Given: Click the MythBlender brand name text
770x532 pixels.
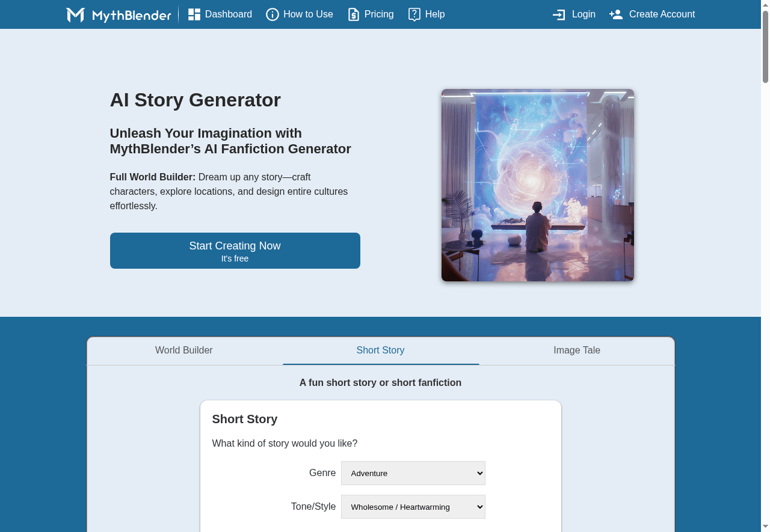Looking at the screenshot, I should tap(132, 16).
